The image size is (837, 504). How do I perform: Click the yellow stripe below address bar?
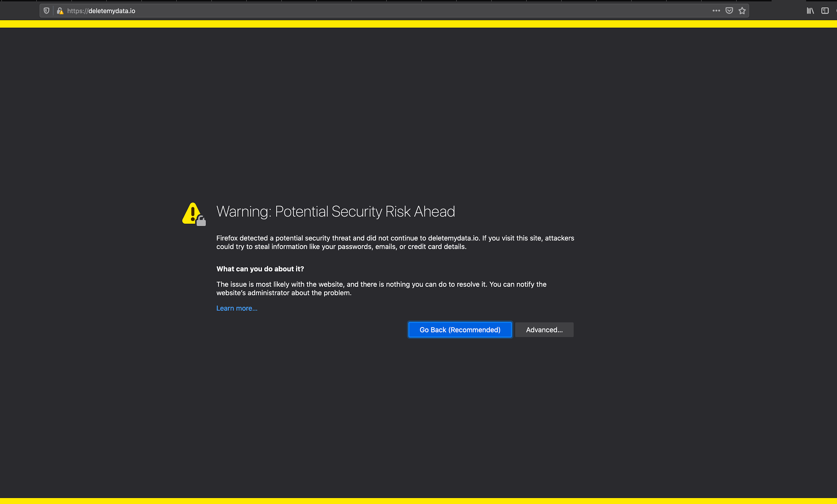(418, 24)
